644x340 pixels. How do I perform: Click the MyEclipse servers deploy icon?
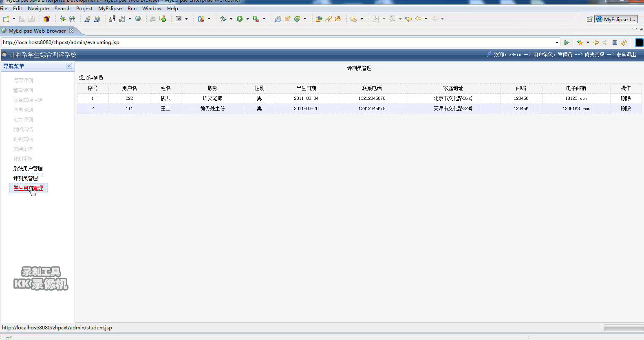click(x=112, y=19)
